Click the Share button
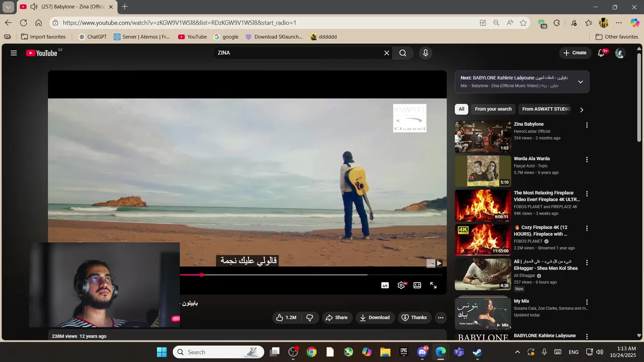Screen dimensions: 644x362 point(336,317)
